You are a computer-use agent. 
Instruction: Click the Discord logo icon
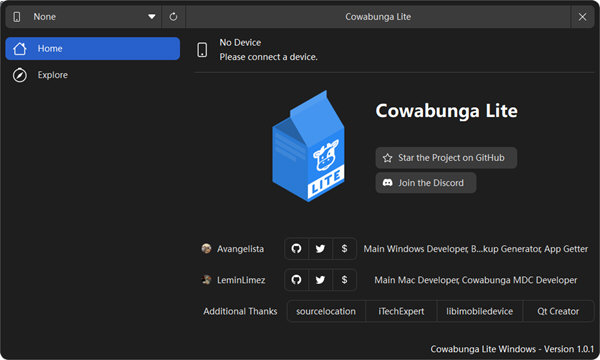(x=388, y=183)
